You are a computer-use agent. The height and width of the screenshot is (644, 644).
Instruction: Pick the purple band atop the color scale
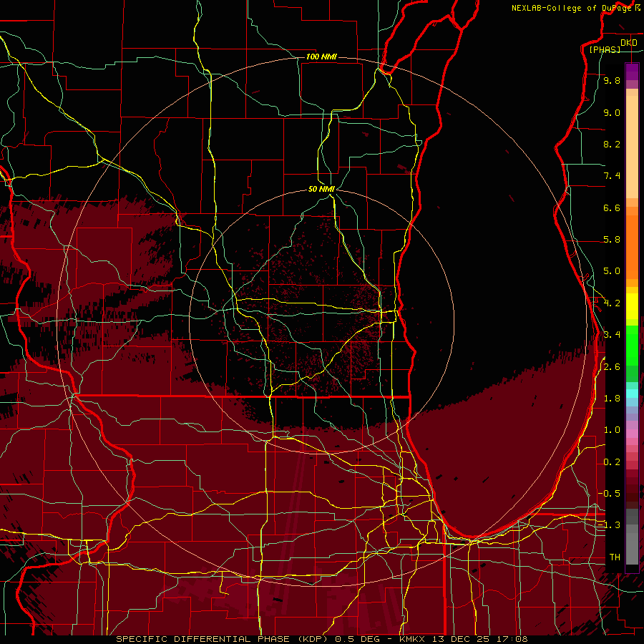tap(632, 72)
